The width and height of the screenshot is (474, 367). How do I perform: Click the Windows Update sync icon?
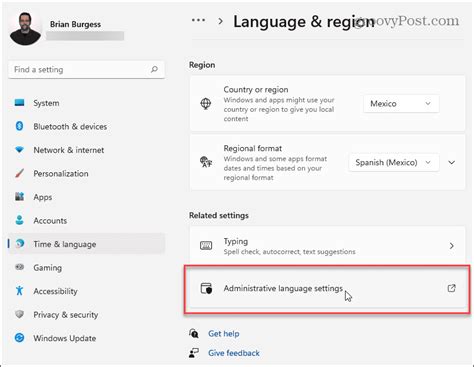(20, 338)
